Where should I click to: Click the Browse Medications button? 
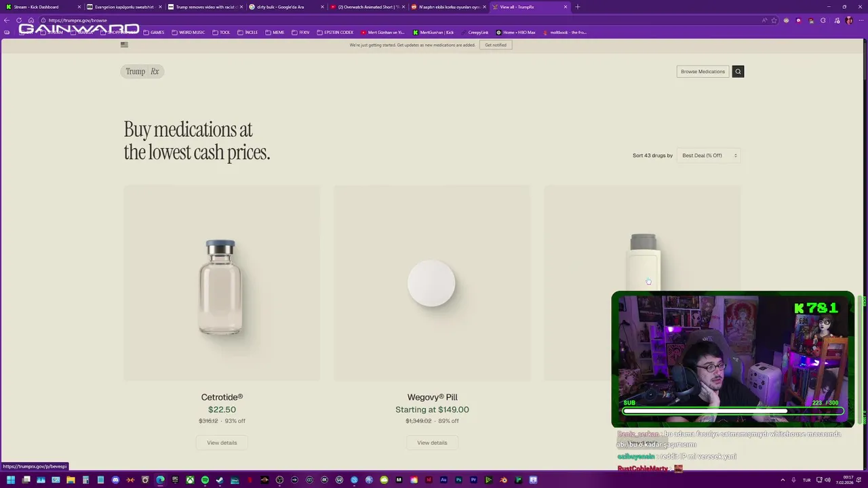[x=703, y=71]
